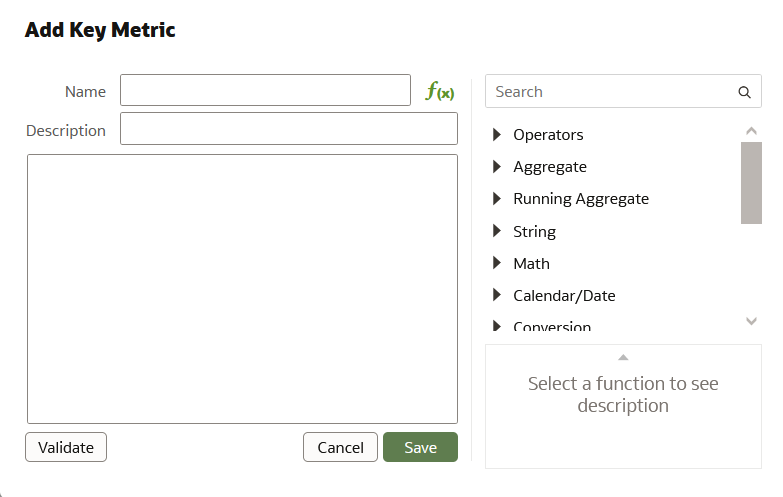This screenshot has height=497, width=783.
Task: Click inside the expression editor area
Action: coord(242,288)
